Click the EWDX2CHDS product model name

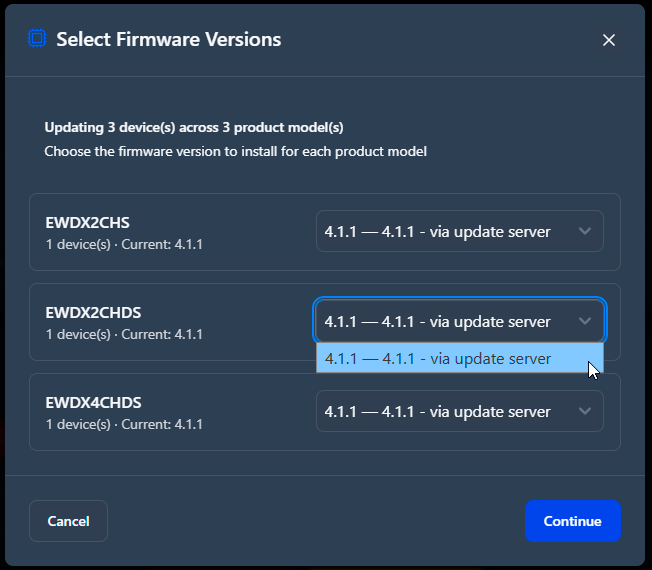(x=93, y=313)
